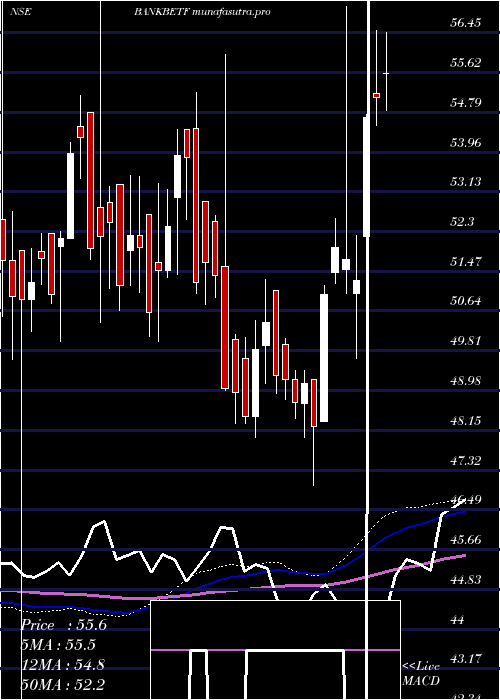500x700 pixels.
Task: Click the 43.17 price axis label
Action: pyautogui.click(x=466, y=658)
